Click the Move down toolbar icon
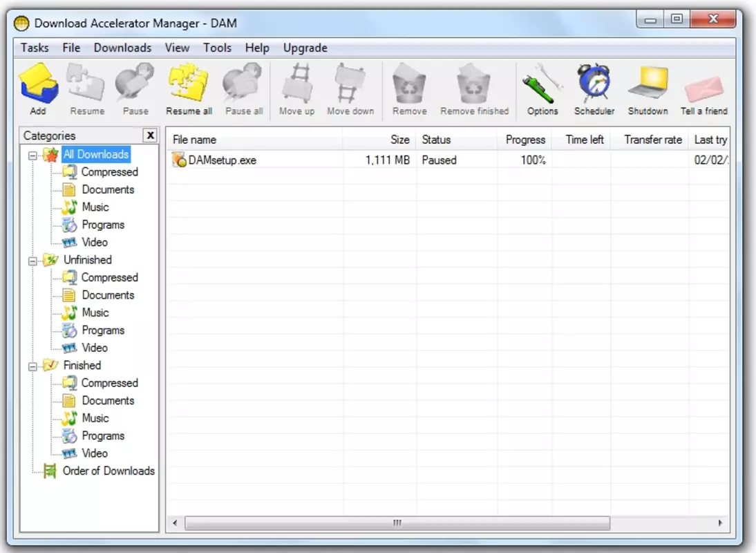Screen dimensions: 756x553 tap(350, 83)
